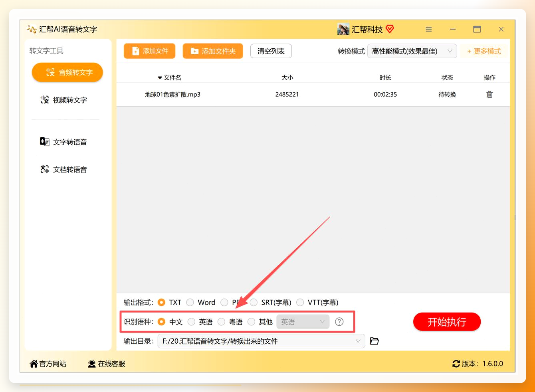
Task: Select 文档转语音 sidebar item
Action: point(64,169)
